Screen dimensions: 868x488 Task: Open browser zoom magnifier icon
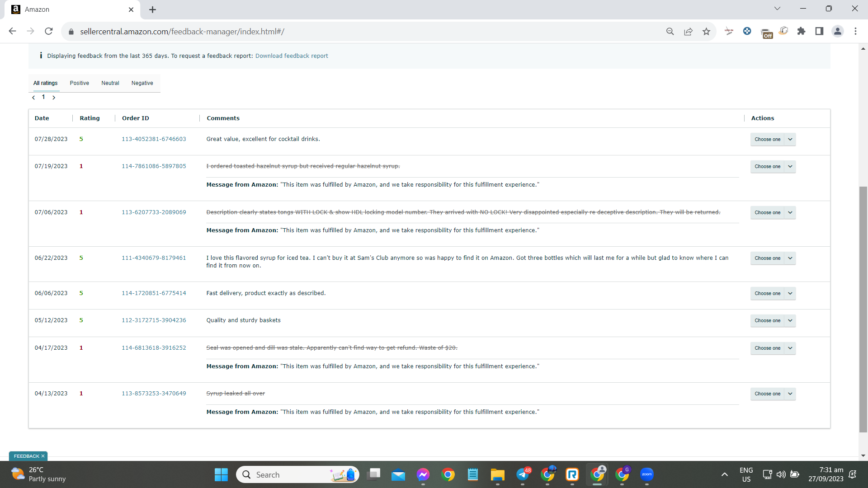coord(670,31)
